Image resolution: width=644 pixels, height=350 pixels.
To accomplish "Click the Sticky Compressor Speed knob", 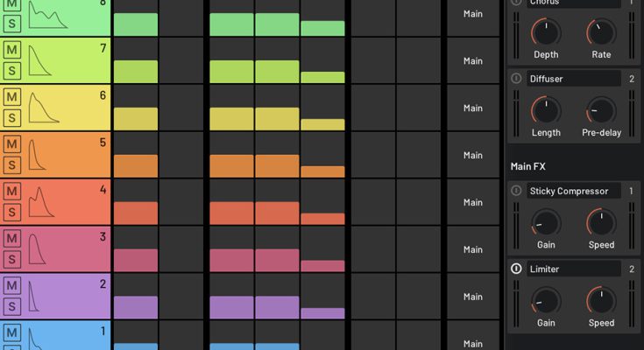I will (601, 222).
